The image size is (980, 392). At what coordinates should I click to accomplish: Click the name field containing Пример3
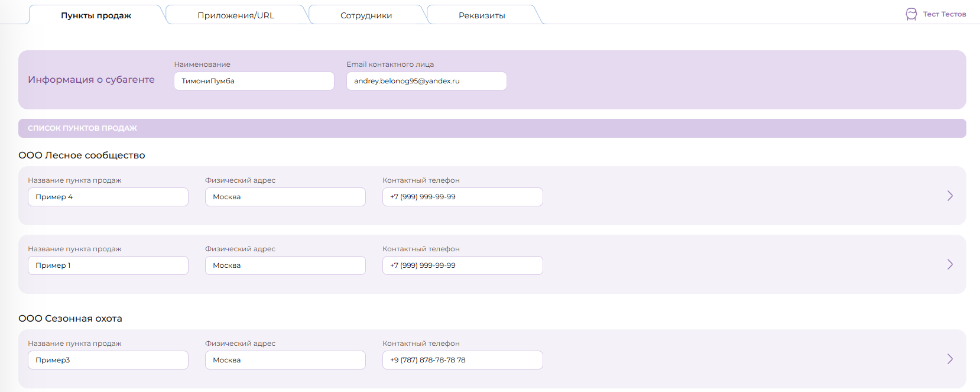coord(108,360)
